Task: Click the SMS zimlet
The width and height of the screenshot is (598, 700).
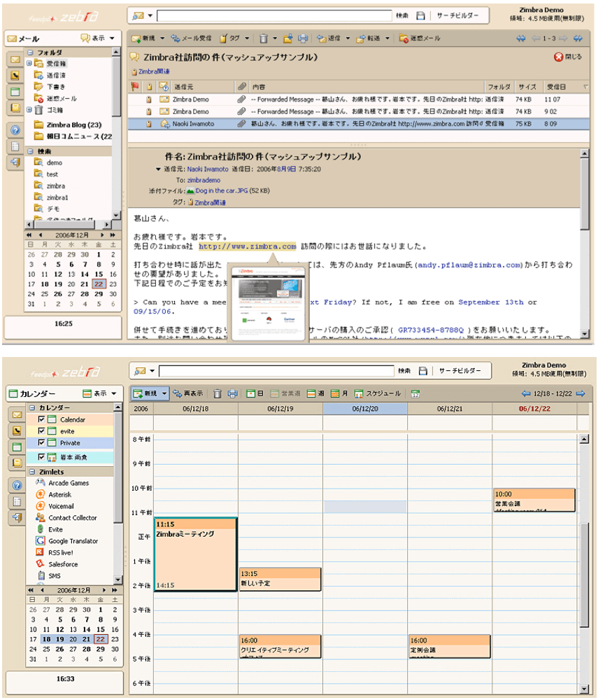Action: click(48, 575)
